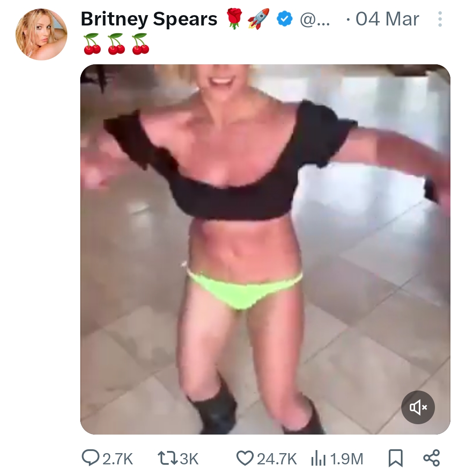
Task: Click the blue verified badge
Action: (284, 19)
